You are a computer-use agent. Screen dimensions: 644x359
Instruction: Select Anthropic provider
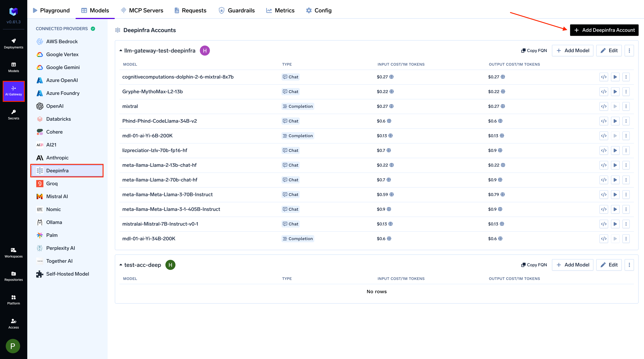point(67,158)
